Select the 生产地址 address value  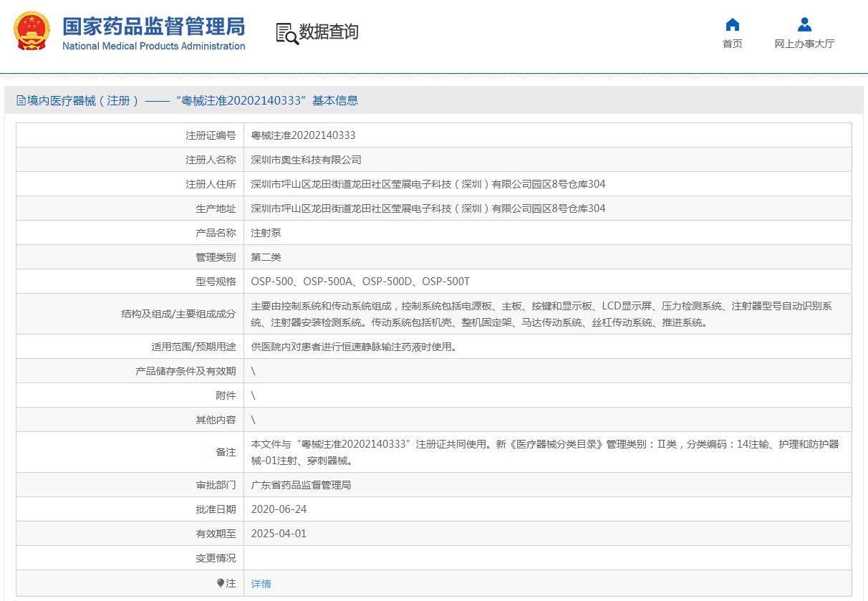click(x=428, y=208)
